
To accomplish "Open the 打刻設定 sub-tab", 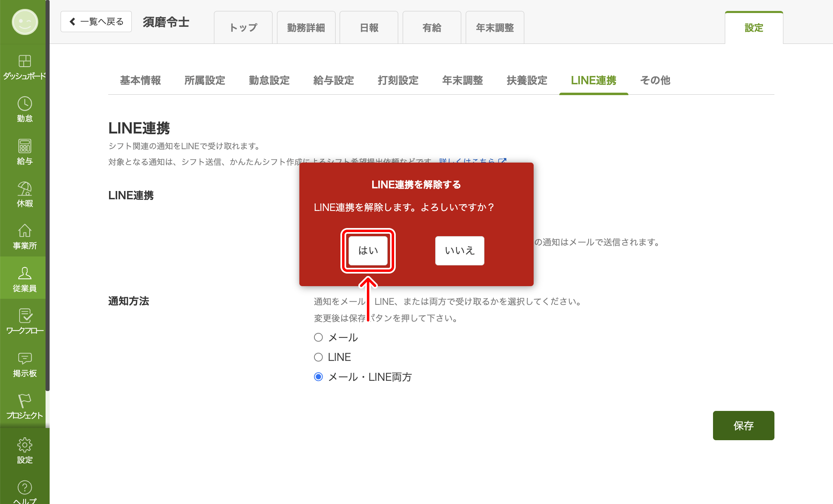I will point(398,80).
